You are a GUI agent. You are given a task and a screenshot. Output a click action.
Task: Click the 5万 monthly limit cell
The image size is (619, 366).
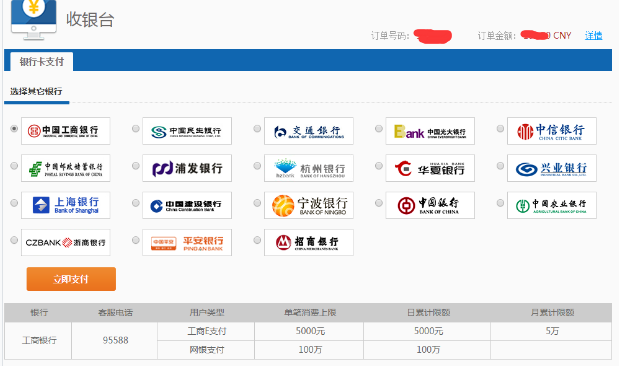[x=551, y=331]
